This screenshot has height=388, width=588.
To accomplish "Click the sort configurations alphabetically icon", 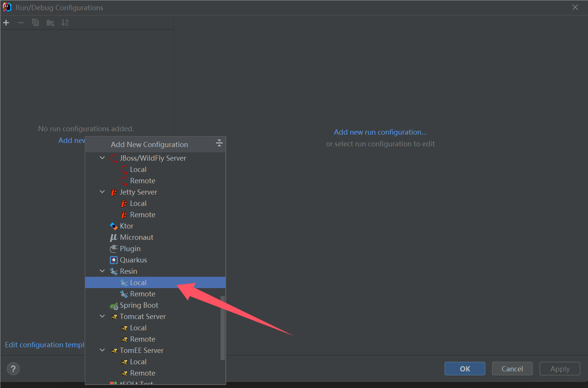I will coord(65,23).
